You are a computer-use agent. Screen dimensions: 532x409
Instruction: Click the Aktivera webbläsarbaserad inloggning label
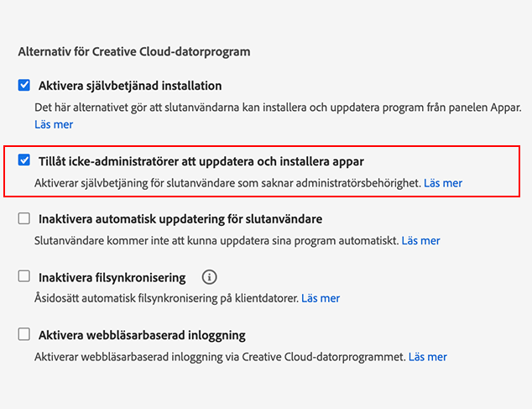(x=142, y=335)
